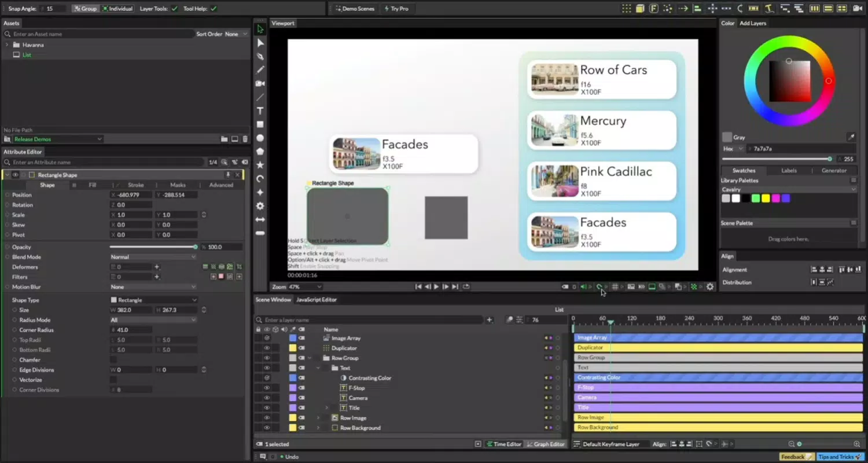Select the Arc shape tool
Image resolution: width=868 pixels, height=463 pixels.
click(x=260, y=179)
